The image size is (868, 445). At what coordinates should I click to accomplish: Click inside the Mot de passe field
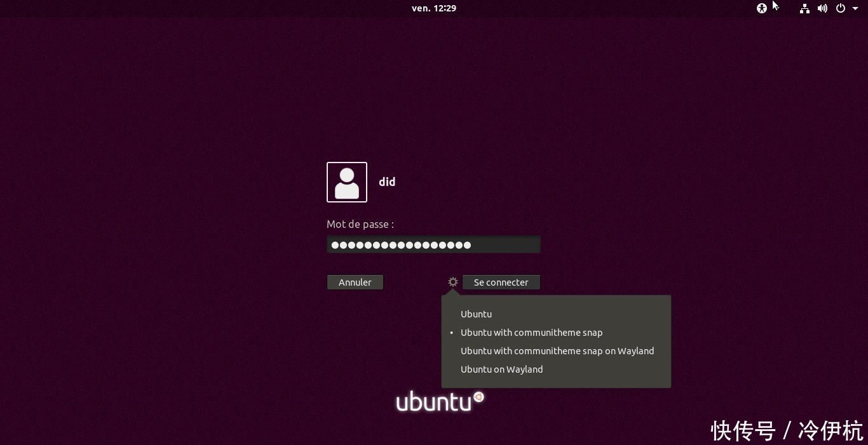tap(433, 244)
